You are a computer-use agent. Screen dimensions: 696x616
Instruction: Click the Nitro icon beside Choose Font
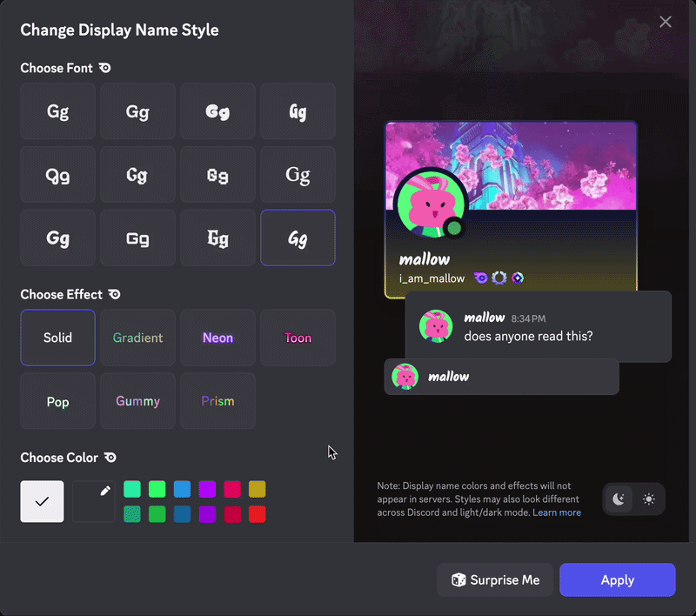(x=104, y=68)
